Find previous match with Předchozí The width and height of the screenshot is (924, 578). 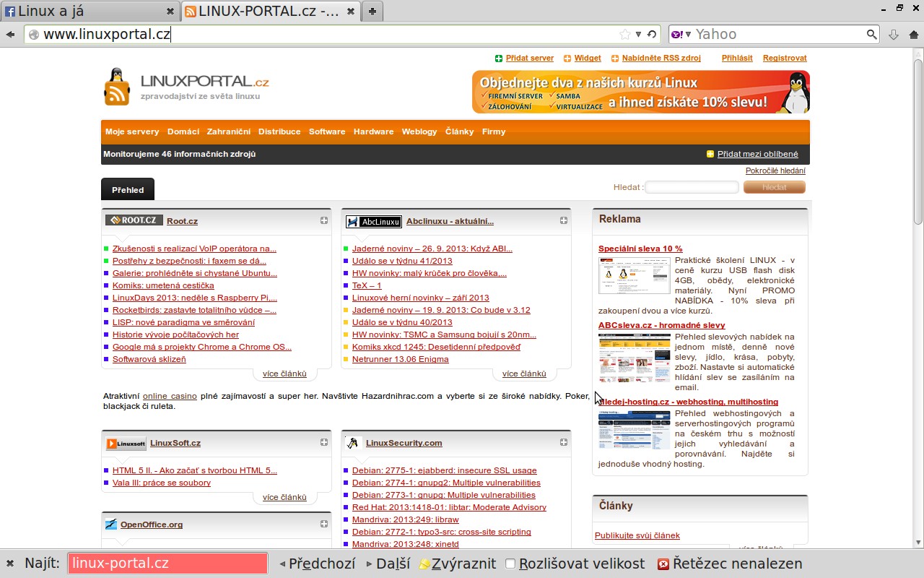pyautogui.click(x=317, y=564)
